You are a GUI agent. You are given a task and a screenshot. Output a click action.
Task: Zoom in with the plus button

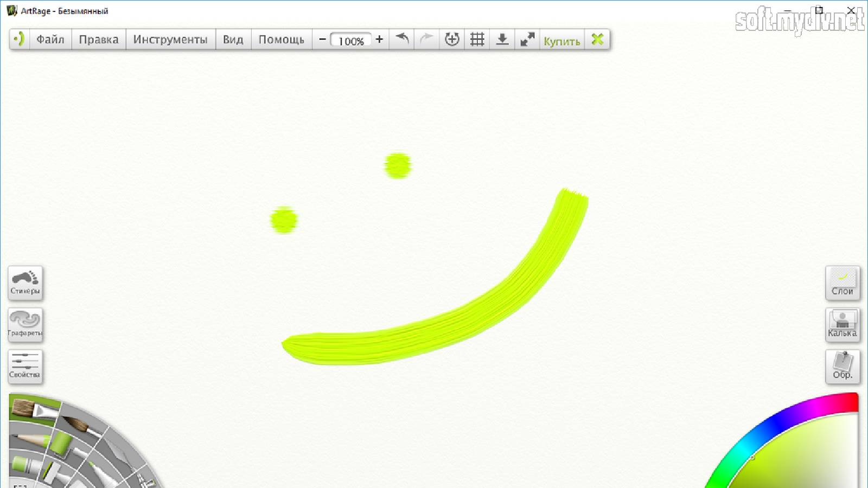[379, 39]
